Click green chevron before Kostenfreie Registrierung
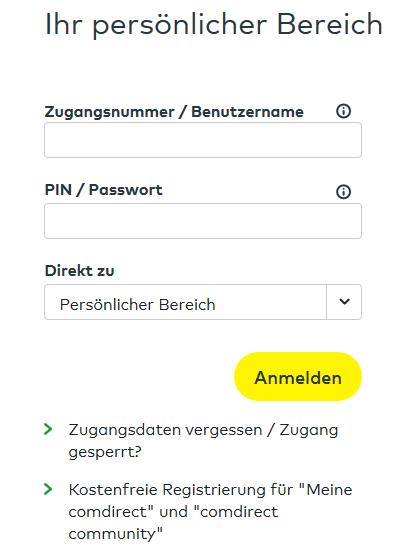412x556 pixels. click(x=48, y=489)
